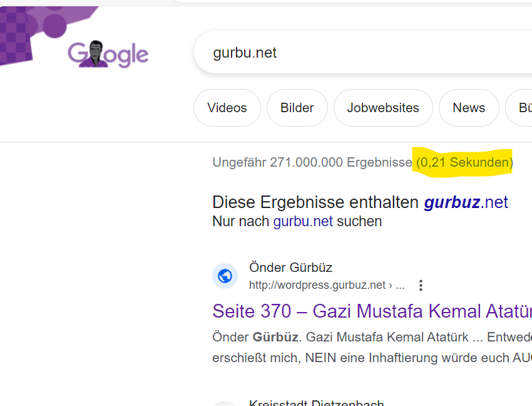The image size is (532, 406).
Task: Click the '(0,21 Sekunden)' text
Action: [464, 162]
